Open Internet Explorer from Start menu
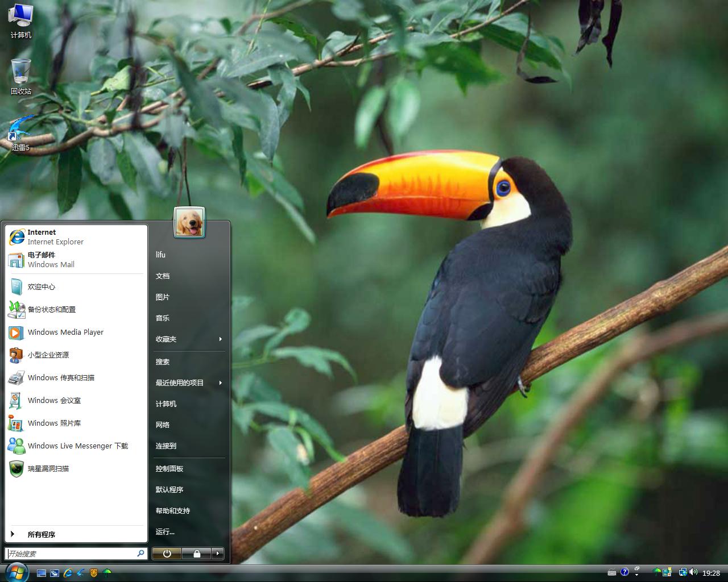Image resolution: width=728 pixels, height=582 pixels. (x=55, y=237)
